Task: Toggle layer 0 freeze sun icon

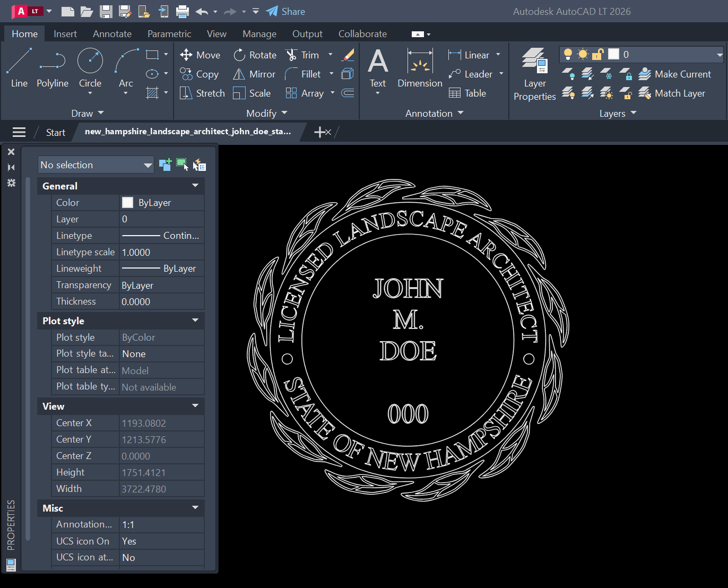Action: [583, 54]
